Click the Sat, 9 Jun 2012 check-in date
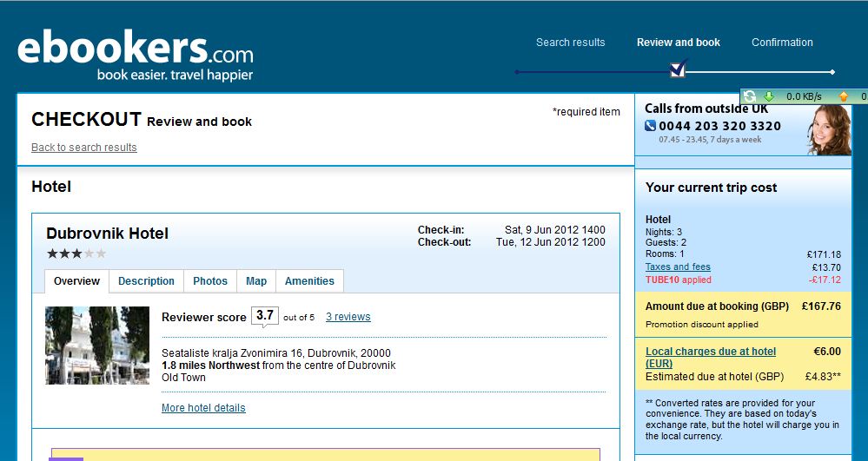868x461 pixels. (x=554, y=230)
